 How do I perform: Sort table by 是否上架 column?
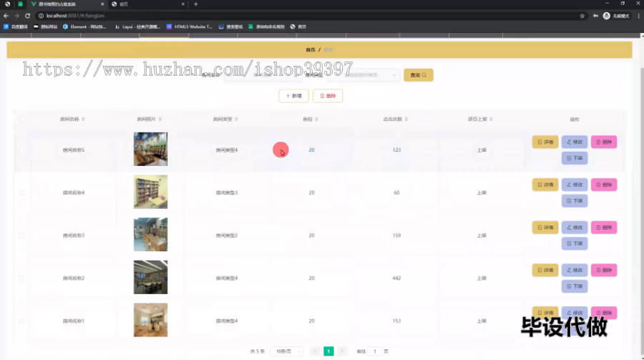491,120
